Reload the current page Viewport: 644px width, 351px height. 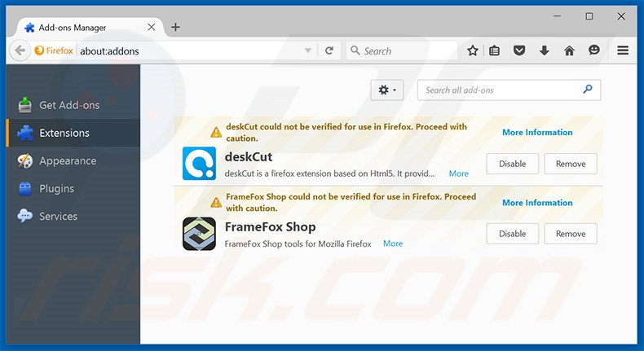pyautogui.click(x=329, y=51)
